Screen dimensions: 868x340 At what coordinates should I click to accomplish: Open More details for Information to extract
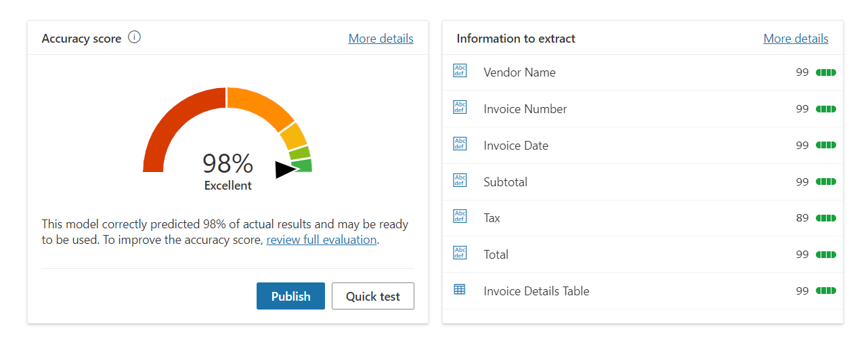[x=796, y=39]
